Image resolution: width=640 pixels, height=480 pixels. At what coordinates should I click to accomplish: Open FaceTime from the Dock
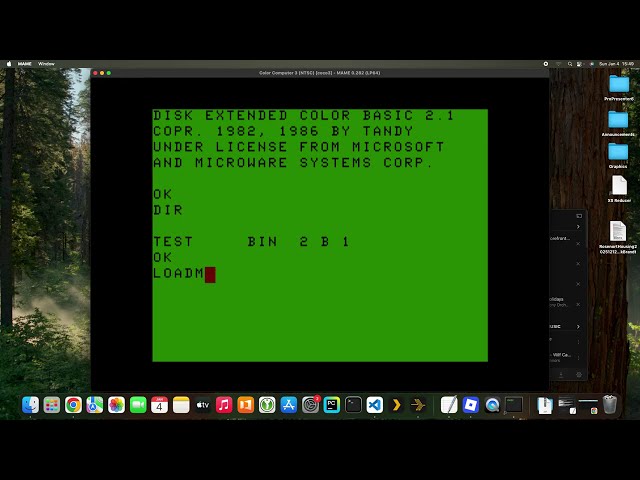click(138, 405)
